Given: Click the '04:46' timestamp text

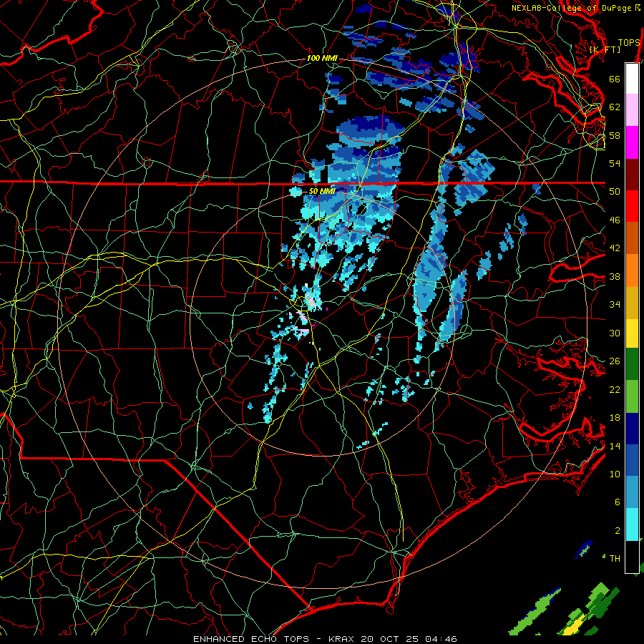Looking at the screenshot, I should (x=441, y=639).
